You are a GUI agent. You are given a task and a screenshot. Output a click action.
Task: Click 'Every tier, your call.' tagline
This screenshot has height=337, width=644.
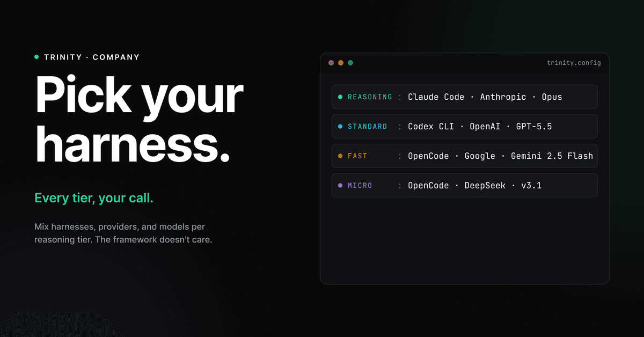[94, 198]
